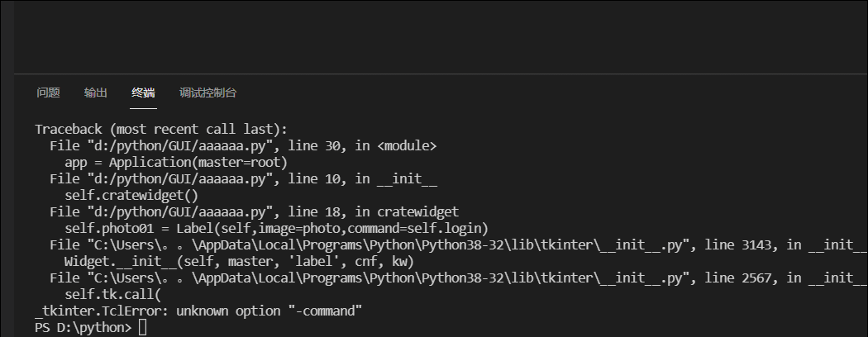Click the _tkinter.TclError unknown option message
This screenshot has width=868, height=337.
point(198,311)
